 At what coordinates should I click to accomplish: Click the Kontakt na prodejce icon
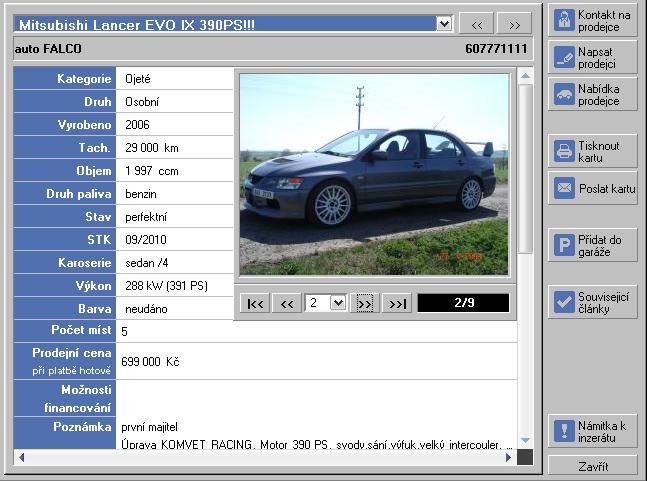564,20
